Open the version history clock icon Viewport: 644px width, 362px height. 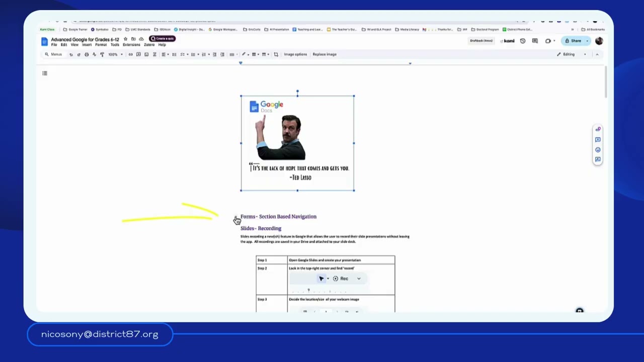click(x=523, y=41)
